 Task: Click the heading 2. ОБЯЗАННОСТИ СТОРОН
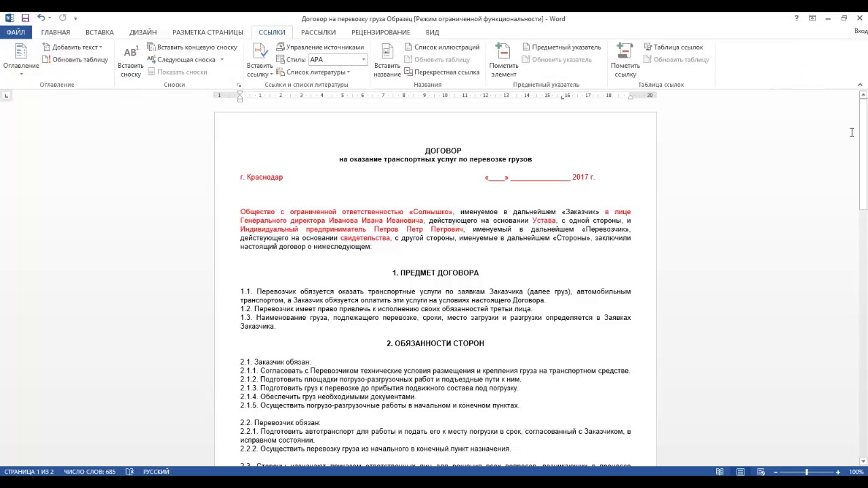tap(435, 344)
